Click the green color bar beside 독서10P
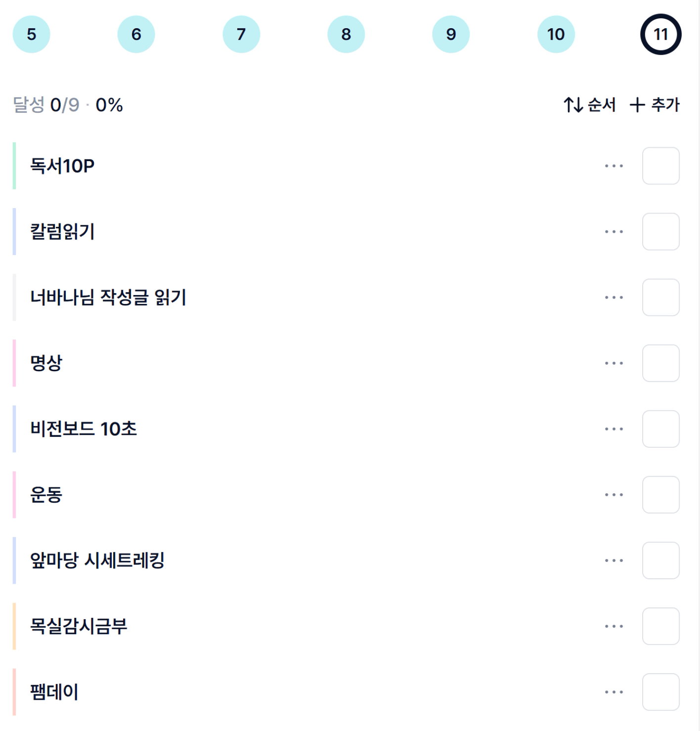The image size is (700, 731). [14, 166]
